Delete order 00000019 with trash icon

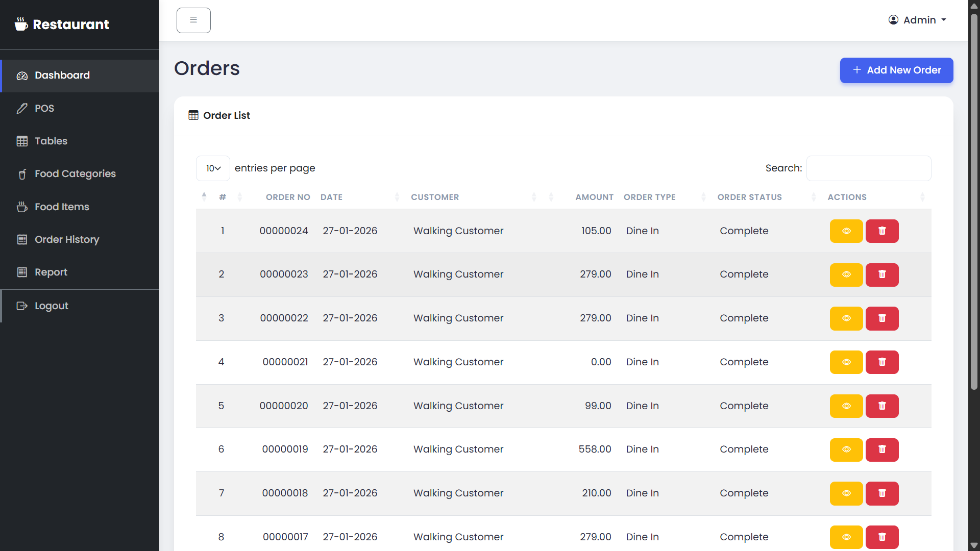pos(882,449)
